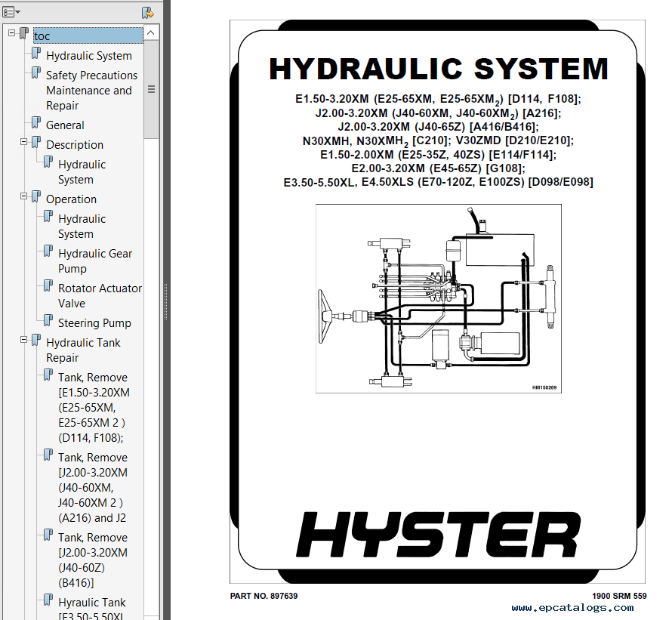This screenshot has width=672, height=620.
Task: Go to the Hydraulic Gear Pump bookmark
Action: coord(95,261)
